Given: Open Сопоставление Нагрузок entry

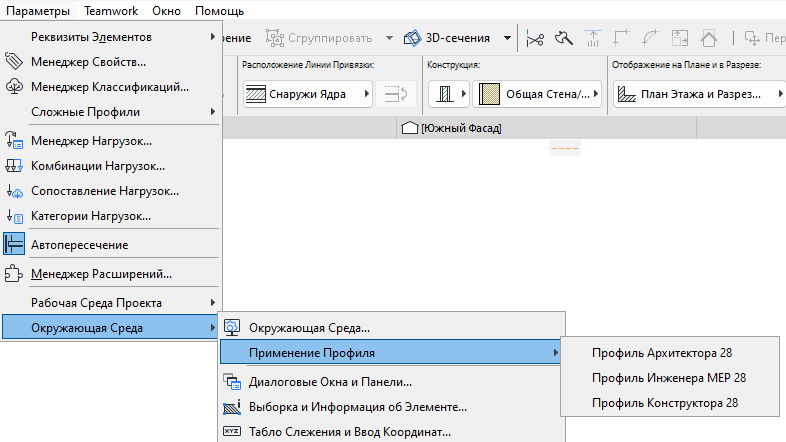Looking at the screenshot, I should point(111,191).
